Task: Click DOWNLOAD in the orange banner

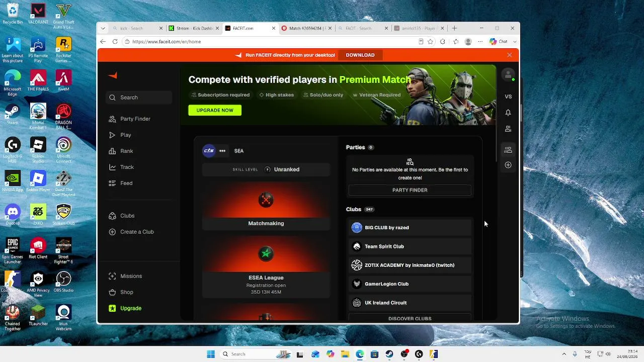Action: (360, 55)
